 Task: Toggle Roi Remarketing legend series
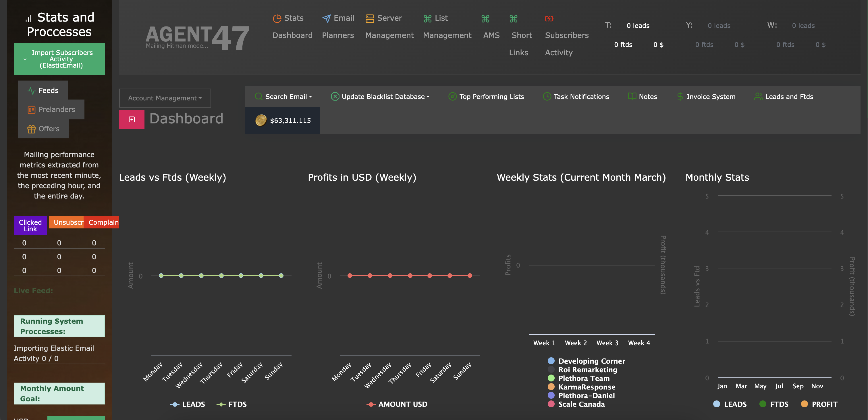(587, 370)
